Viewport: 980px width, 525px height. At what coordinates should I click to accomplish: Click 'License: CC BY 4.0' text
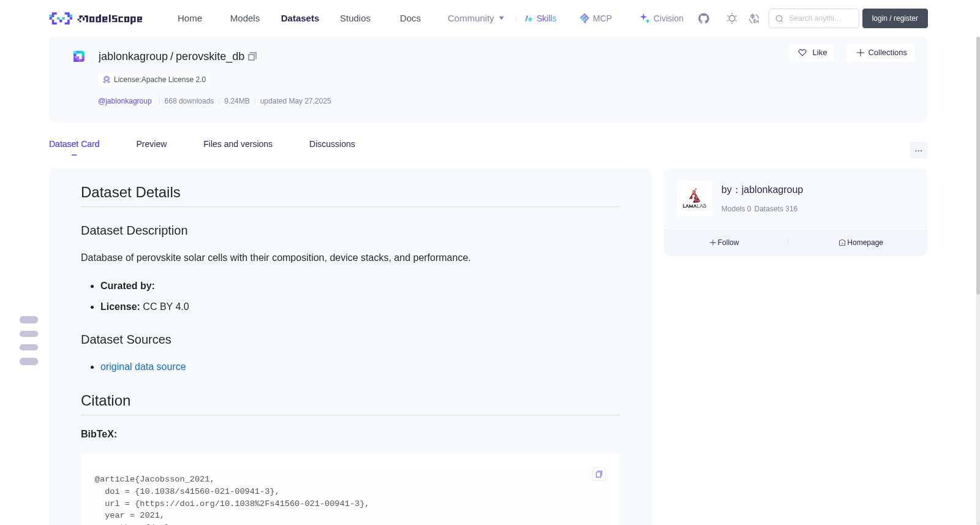coord(145,306)
